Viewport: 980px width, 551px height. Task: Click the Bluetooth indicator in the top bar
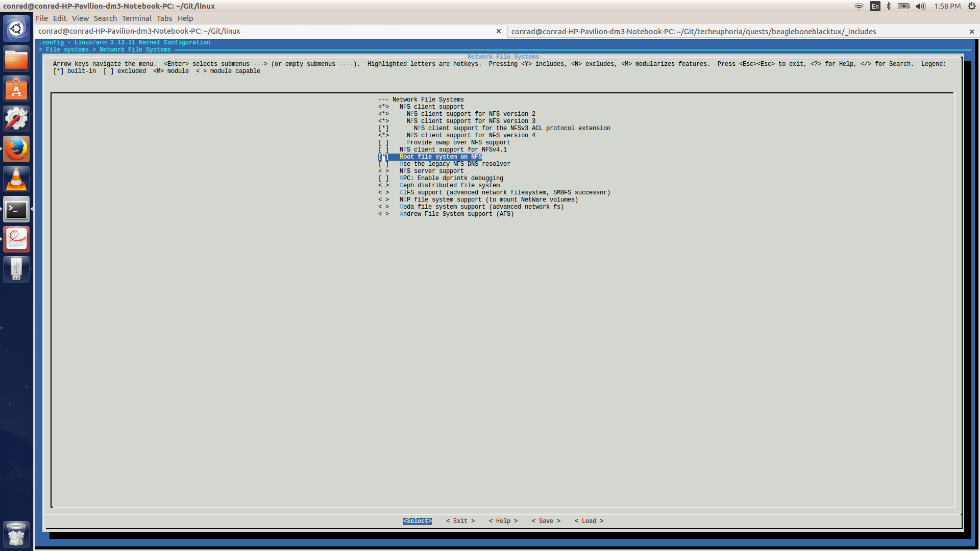tap(889, 6)
